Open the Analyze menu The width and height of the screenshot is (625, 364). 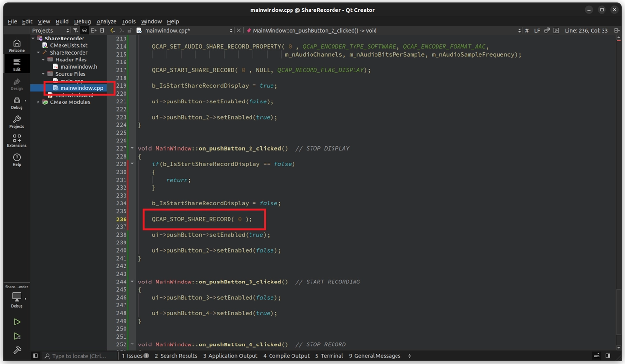point(106,21)
